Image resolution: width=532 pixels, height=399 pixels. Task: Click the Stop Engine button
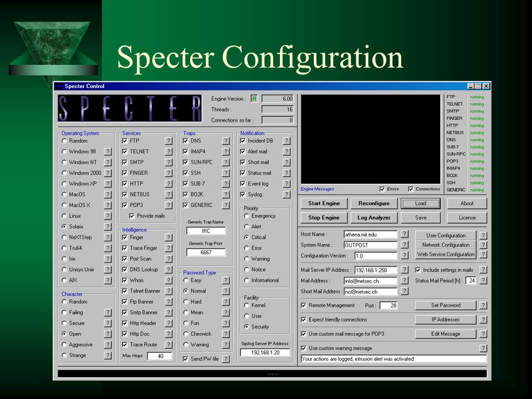coord(324,217)
